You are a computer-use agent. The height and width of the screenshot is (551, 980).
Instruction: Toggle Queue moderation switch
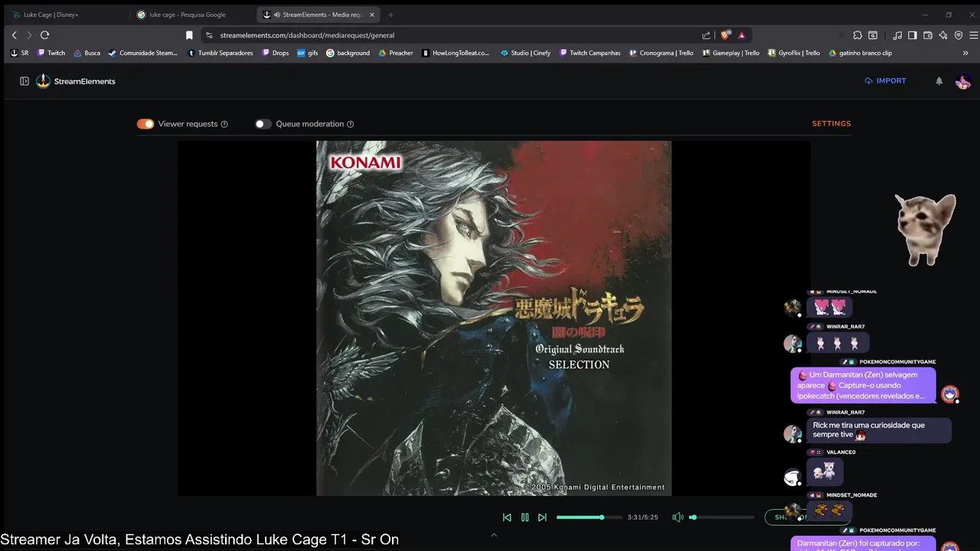click(263, 124)
